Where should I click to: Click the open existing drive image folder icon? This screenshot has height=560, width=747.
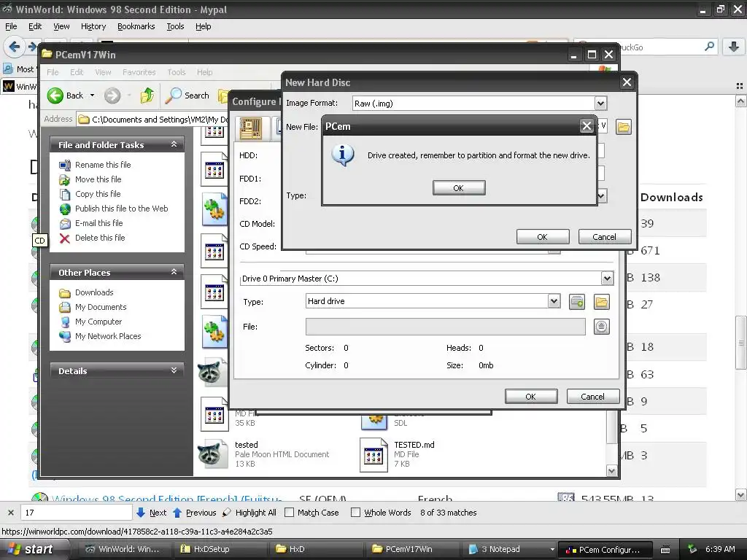pyautogui.click(x=602, y=302)
